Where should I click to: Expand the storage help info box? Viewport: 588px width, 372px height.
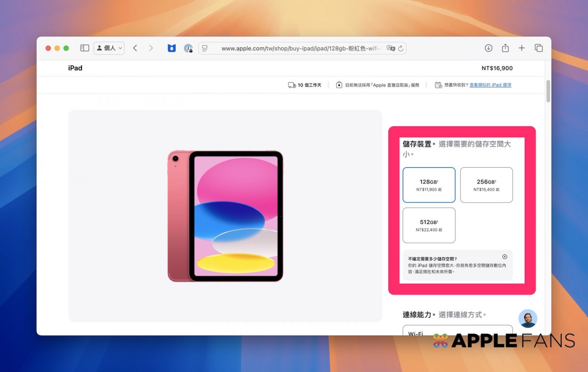(x=505, y=257)
